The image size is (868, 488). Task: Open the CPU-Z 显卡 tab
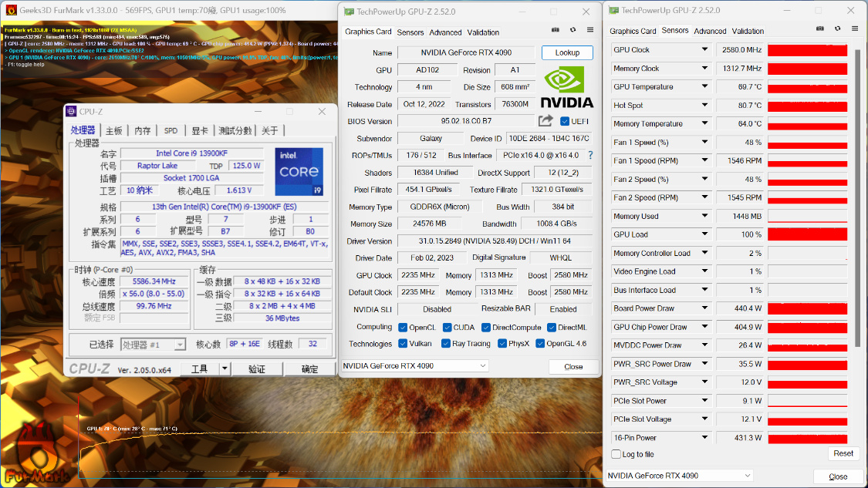(x=199, y=130)
